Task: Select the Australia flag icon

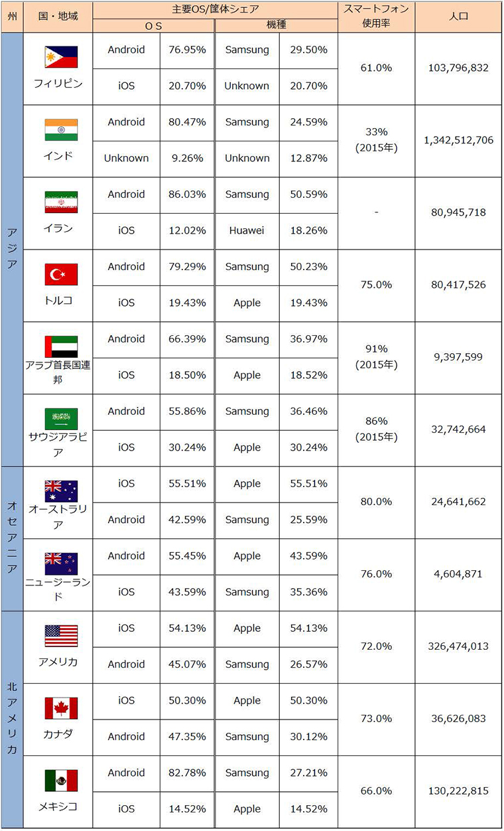Action: click(x=61, y=491)
